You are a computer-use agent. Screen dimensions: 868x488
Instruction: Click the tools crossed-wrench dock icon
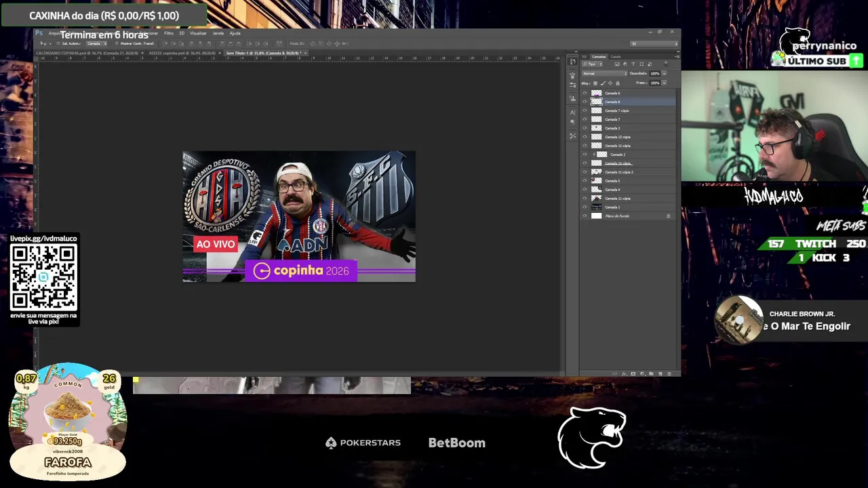click(572, 136)
